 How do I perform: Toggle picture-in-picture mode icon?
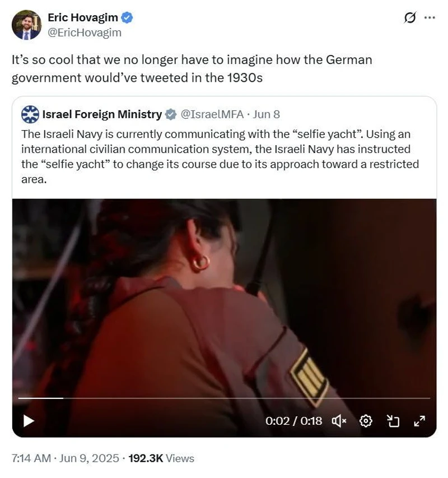(393, 421)
